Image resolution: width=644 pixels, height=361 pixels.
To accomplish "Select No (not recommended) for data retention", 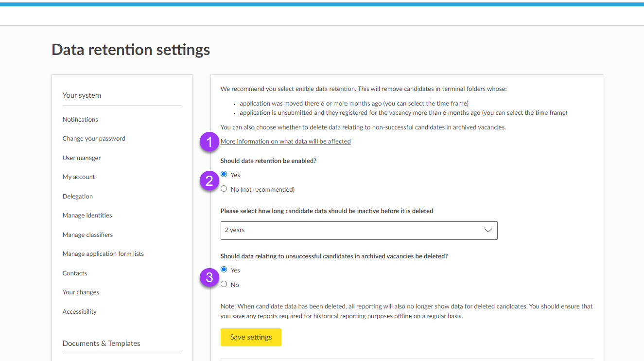I will 224,189.
